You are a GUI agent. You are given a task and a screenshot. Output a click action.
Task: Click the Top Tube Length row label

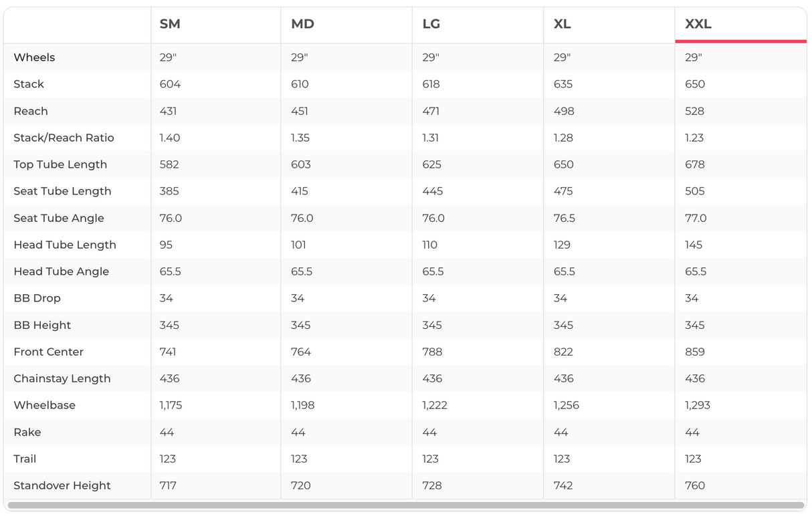[60, 164]
